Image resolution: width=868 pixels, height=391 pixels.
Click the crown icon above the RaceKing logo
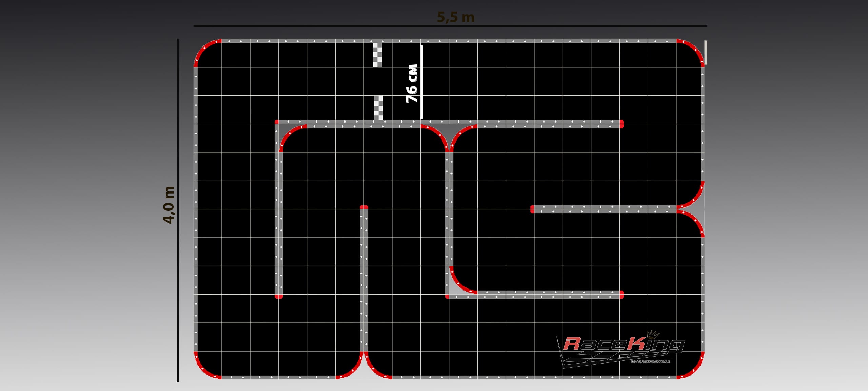(653, 334)
